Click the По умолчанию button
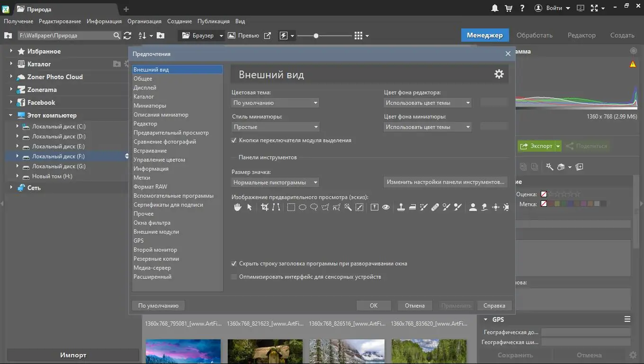Image resolution: width=644 pixels, height=364 pixels. (x=158, y=306)
